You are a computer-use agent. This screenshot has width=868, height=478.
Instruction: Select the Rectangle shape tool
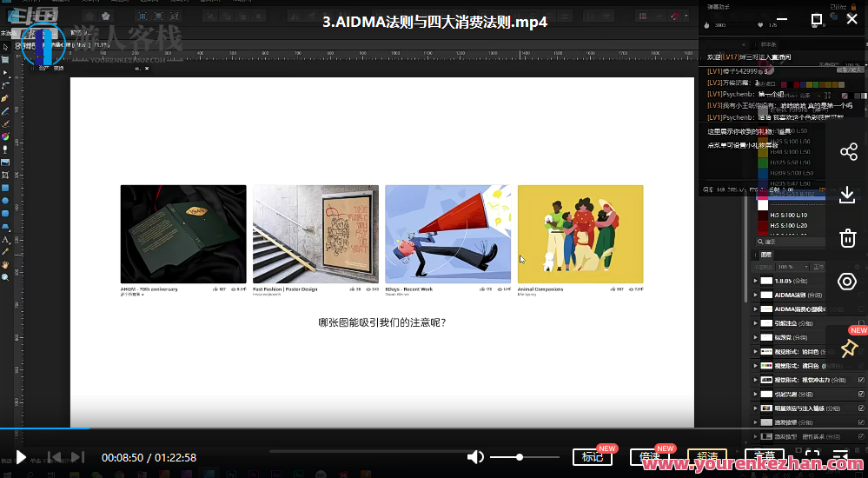5,188
